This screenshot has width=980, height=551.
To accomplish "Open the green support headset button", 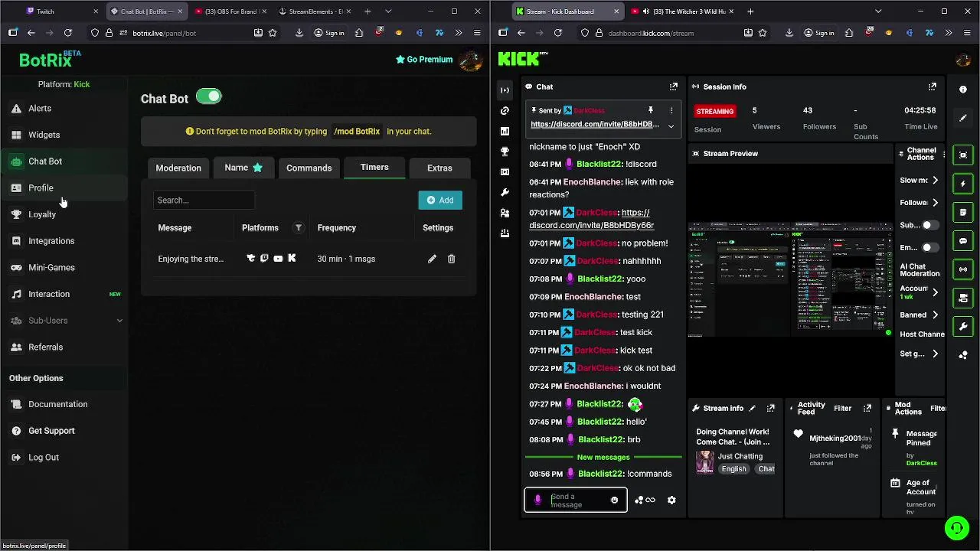I will click(x=956, y=528).
